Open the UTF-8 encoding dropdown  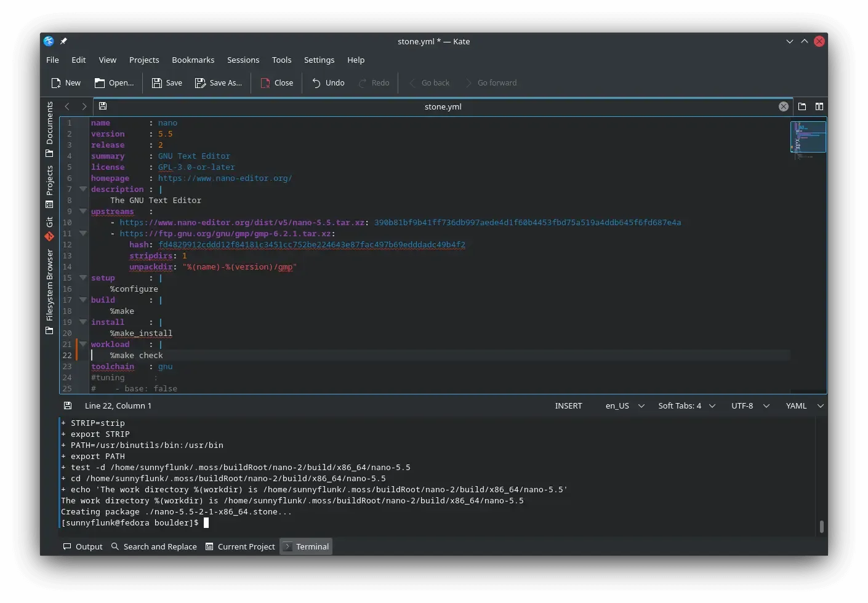[750, 406]
